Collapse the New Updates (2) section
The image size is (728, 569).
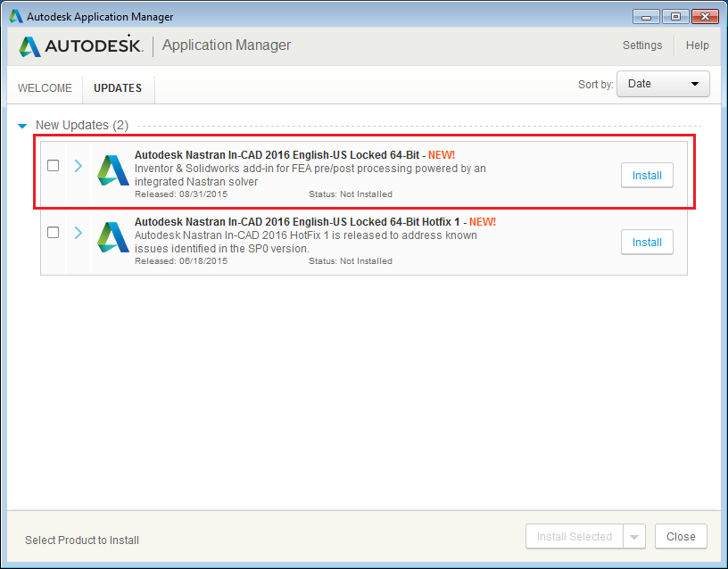coord(22,126)
